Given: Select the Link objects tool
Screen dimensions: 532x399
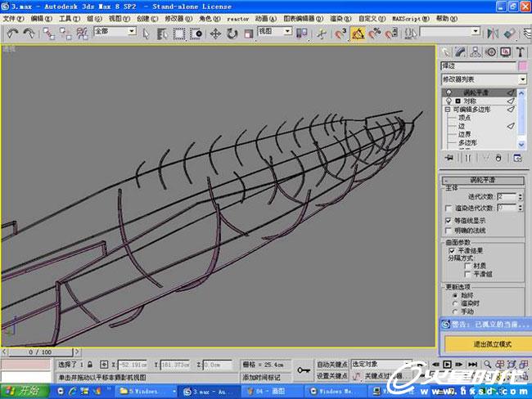Looking at the screenshot, I should pyautogui.click(x=49, y=34).
